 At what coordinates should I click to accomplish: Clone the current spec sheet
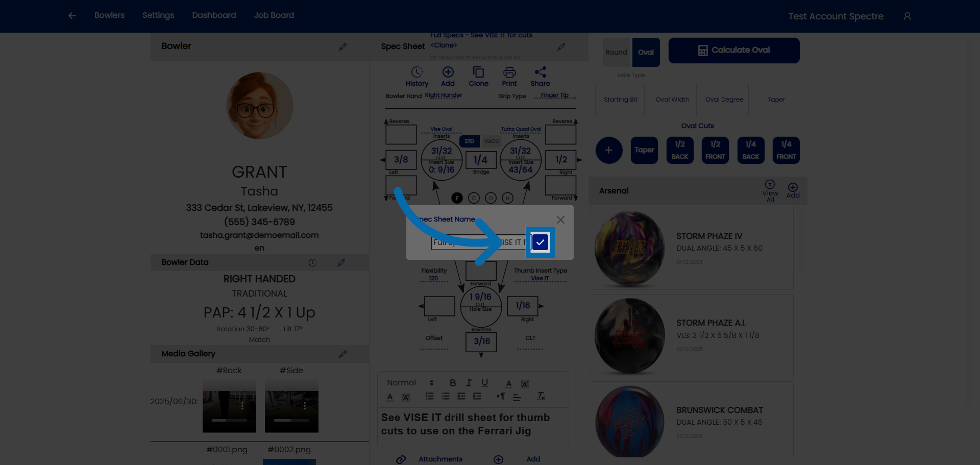(x=478, y=77)
